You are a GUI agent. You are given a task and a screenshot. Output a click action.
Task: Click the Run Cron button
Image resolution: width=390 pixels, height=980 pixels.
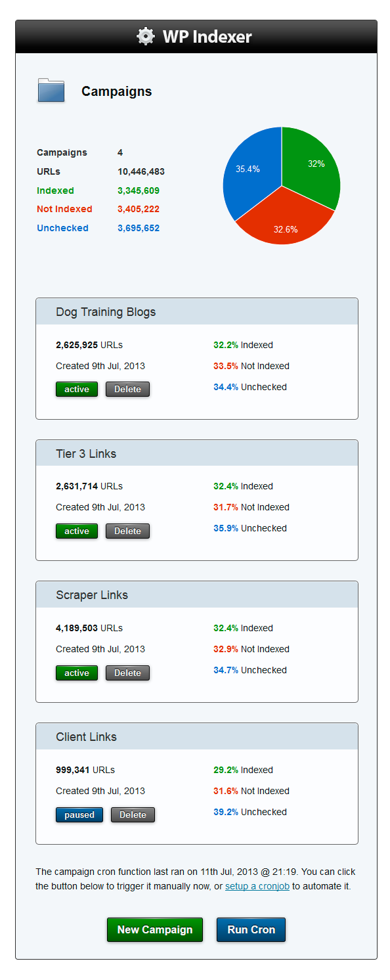point(251,929)
